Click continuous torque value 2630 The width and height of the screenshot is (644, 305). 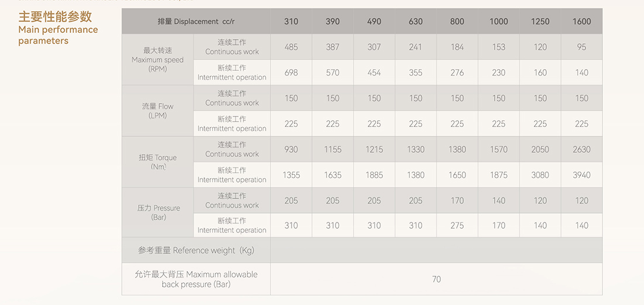[x=581, y=149]
